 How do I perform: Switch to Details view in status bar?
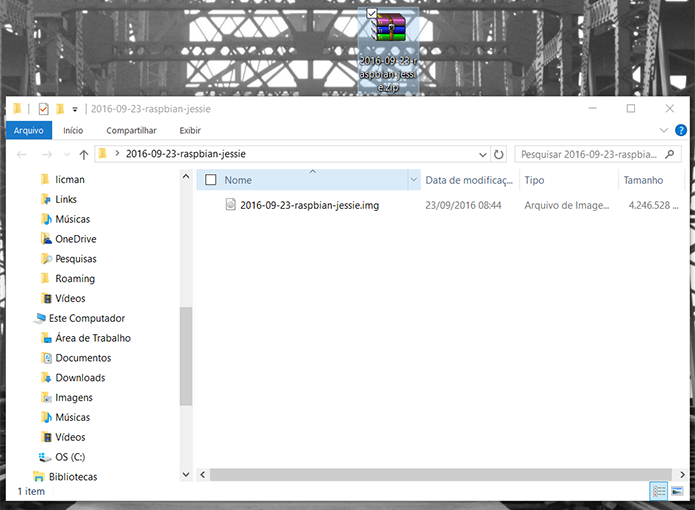pyautogui.click(x=659, y=491)
